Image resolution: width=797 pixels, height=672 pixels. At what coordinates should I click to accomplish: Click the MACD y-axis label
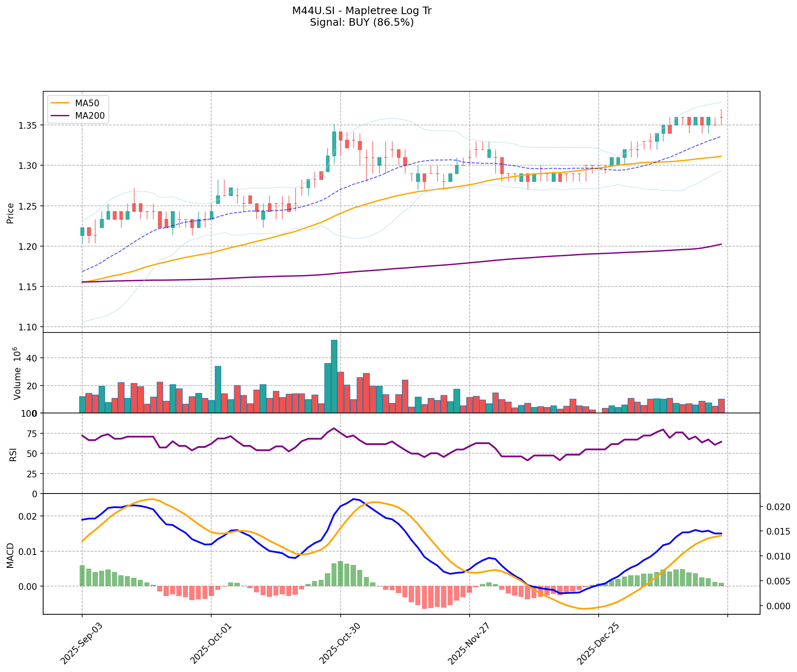click(11, 555)
